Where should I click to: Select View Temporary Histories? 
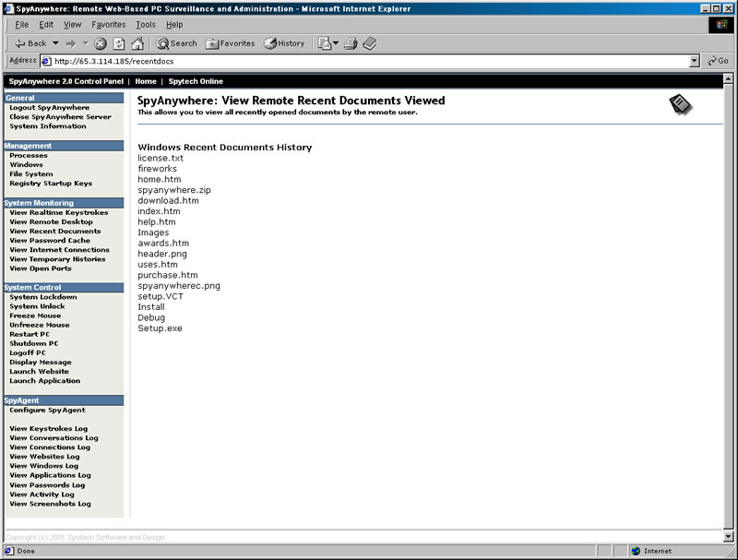pos(57,259)
